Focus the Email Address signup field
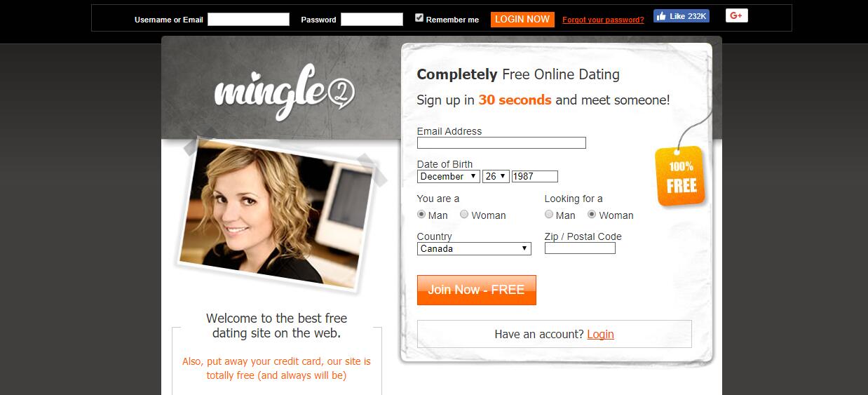868x395 pixels. 501,143
